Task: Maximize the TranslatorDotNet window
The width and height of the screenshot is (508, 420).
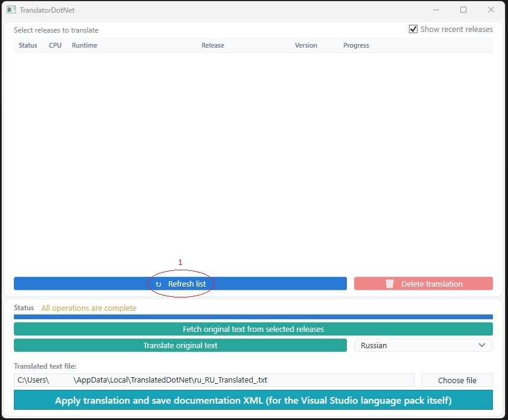Action: pos(463,10)
